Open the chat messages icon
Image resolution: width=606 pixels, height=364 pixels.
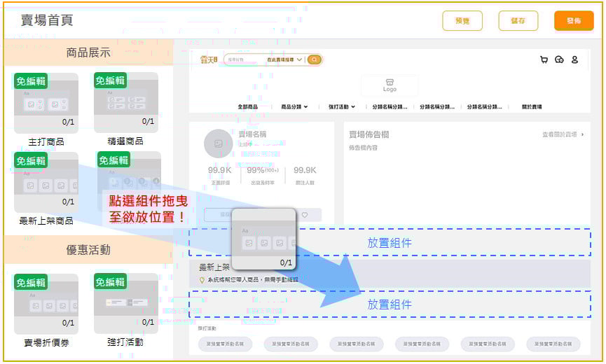click(x=559, y=60)
